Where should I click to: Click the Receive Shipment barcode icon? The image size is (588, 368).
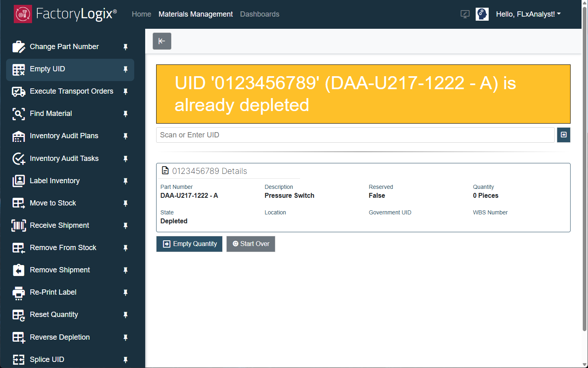[19, 225]
